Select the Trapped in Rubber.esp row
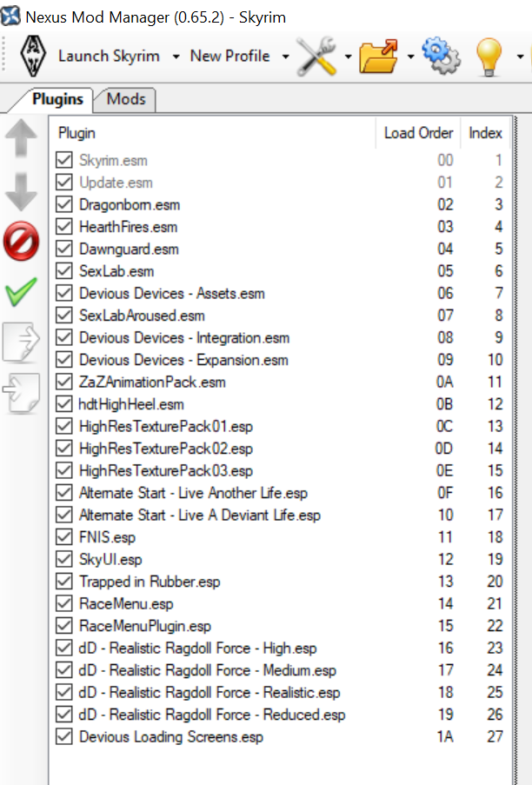 [280, 582]
